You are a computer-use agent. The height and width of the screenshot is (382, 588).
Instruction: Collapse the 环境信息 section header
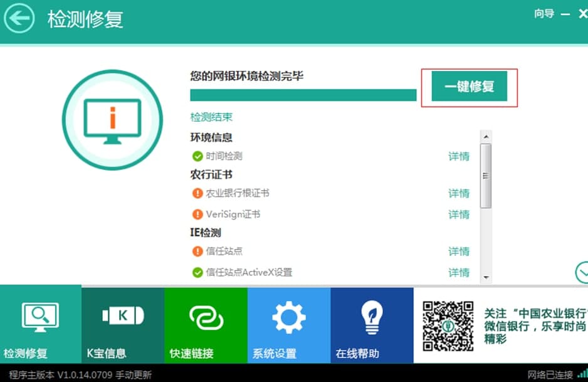click(212, 137)
